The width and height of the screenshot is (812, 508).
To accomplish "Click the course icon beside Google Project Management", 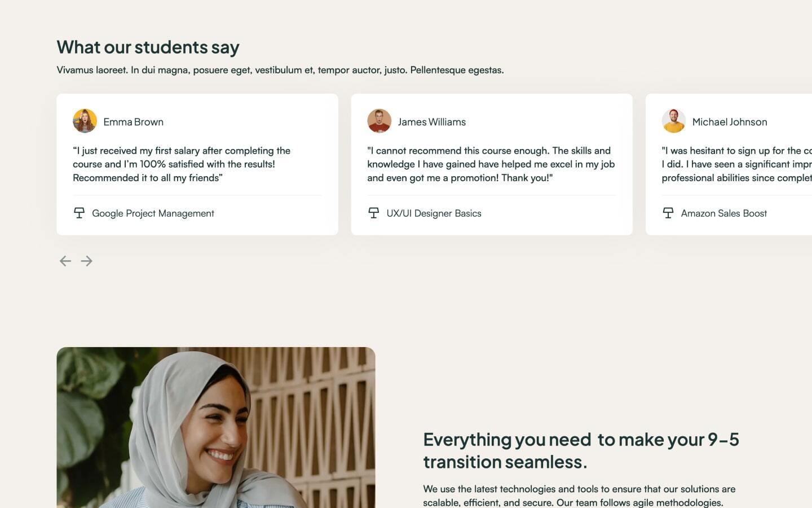I will (80, 213).
